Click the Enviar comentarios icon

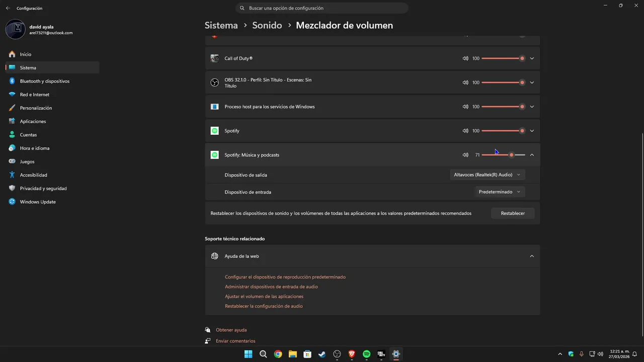[x=208, y=341]
